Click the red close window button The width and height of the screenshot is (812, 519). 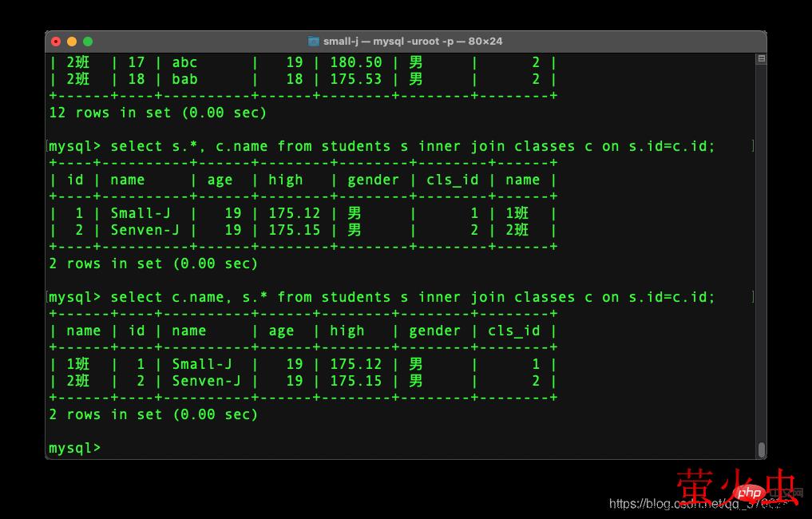pyautogui.click(x=56, y=42)
